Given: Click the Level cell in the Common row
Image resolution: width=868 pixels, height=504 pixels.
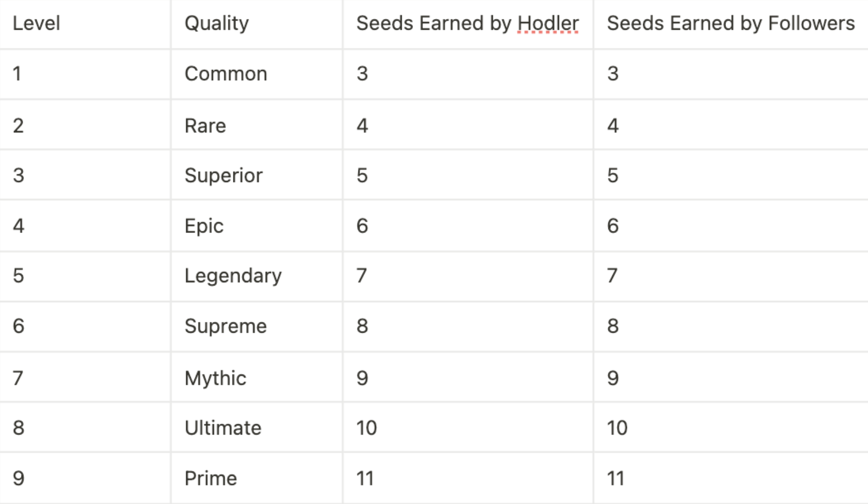Looking at the screenshot, I should click(x=17, y=74).
